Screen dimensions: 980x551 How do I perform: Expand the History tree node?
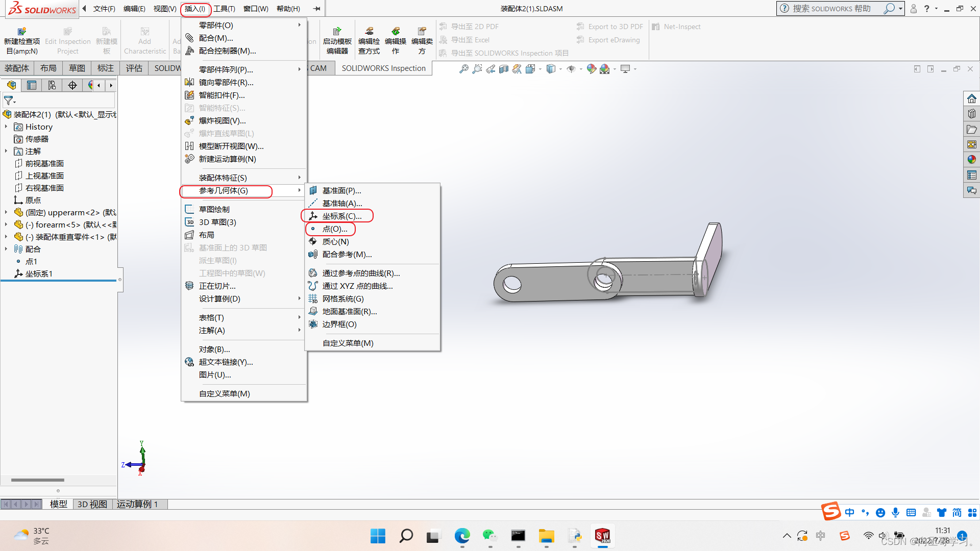[6, 127]
